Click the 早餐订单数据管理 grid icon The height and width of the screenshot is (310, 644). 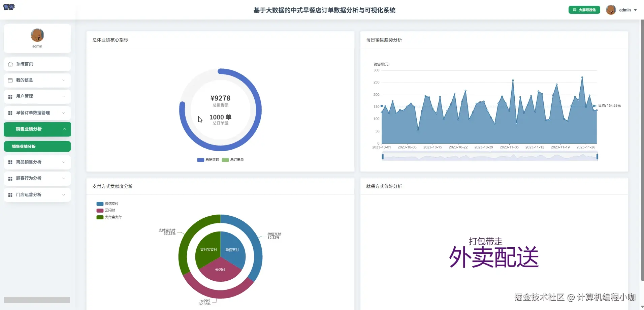(x=10, y=113)
